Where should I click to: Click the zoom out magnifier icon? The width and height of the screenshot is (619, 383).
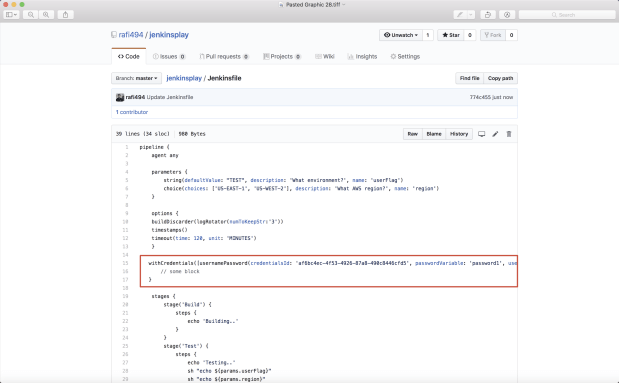coord(30,15)
